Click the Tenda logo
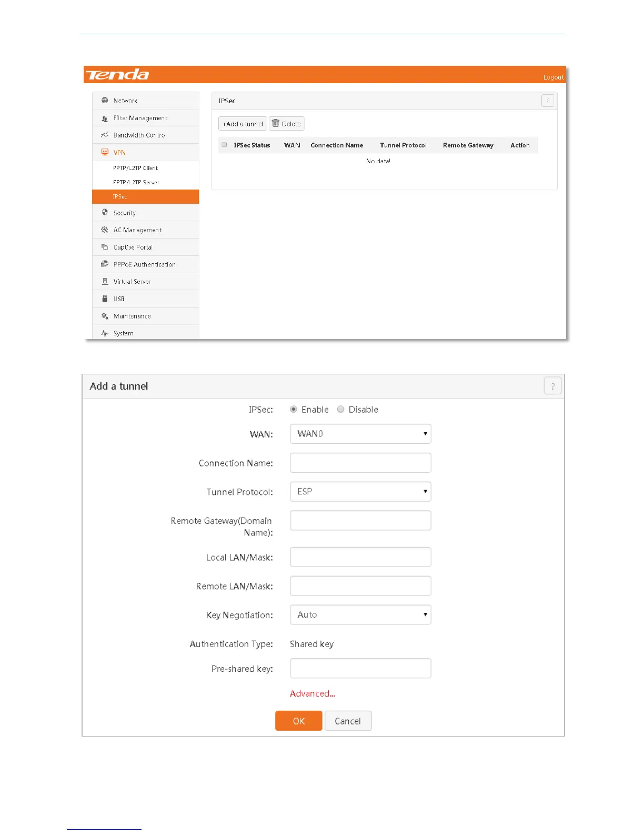Image resolution: width=644 pixels, height=834 pixels. coord(117,74)
